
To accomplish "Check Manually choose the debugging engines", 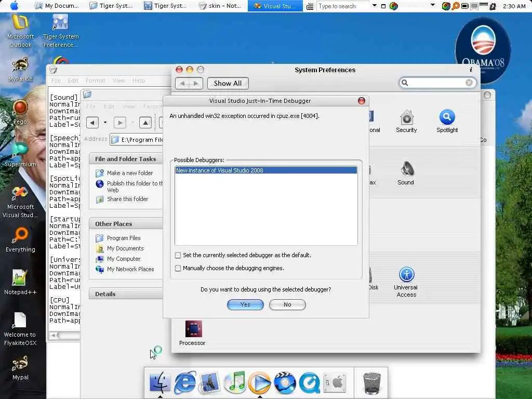I will 178,268.
